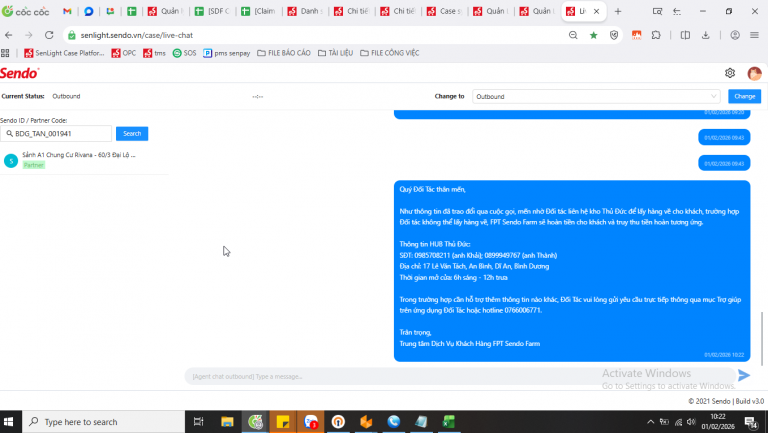Open the browser downloads icon

click(x=705, y=35)
